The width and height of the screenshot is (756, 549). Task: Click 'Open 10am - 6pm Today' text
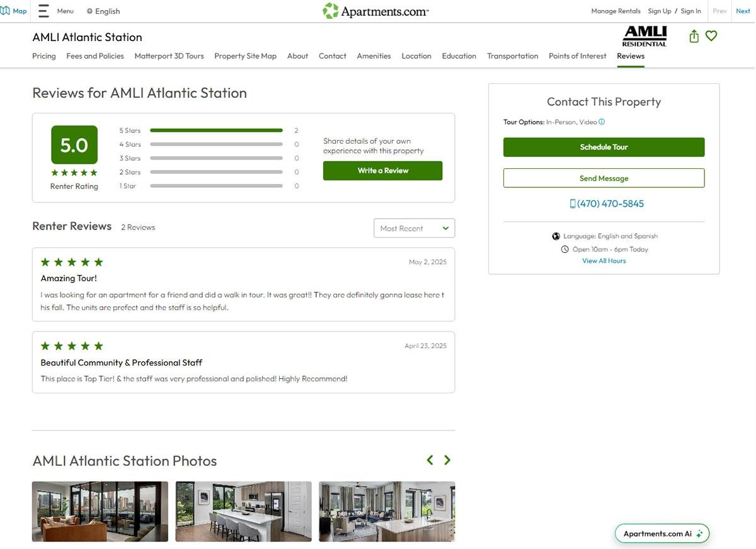(x=610, y=249)
